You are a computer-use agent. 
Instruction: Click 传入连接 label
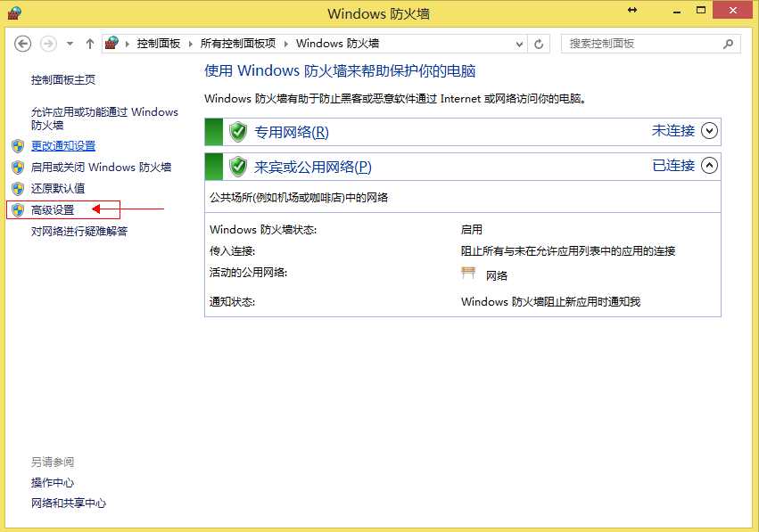[233, 251]
